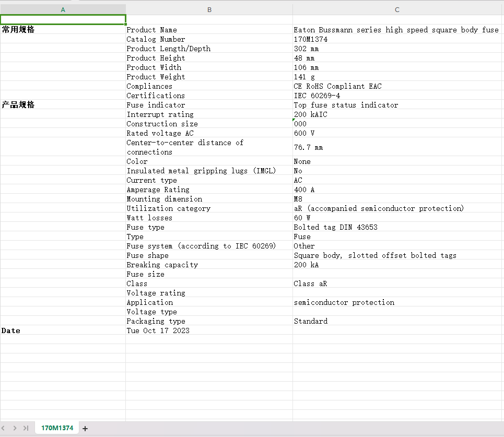The width and height of the screenshot is (504, 437).
Task: Select the '000' construction size value
Action: 397,123
